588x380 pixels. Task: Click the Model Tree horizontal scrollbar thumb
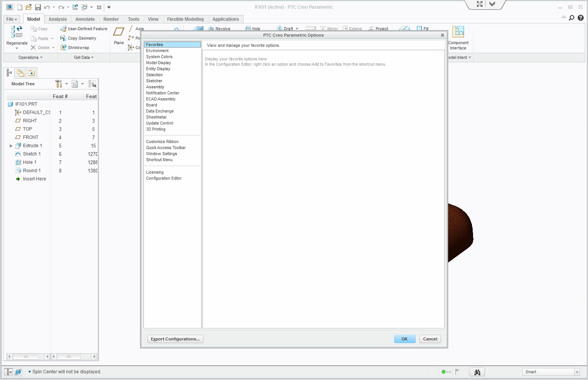click(x=26, y=356)
